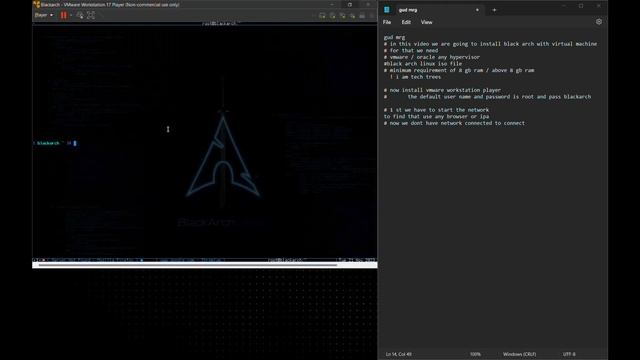Open the View menu in Notepad
Image resolution: width=640 pixels, height=360 pixels.
click(427, 22)
